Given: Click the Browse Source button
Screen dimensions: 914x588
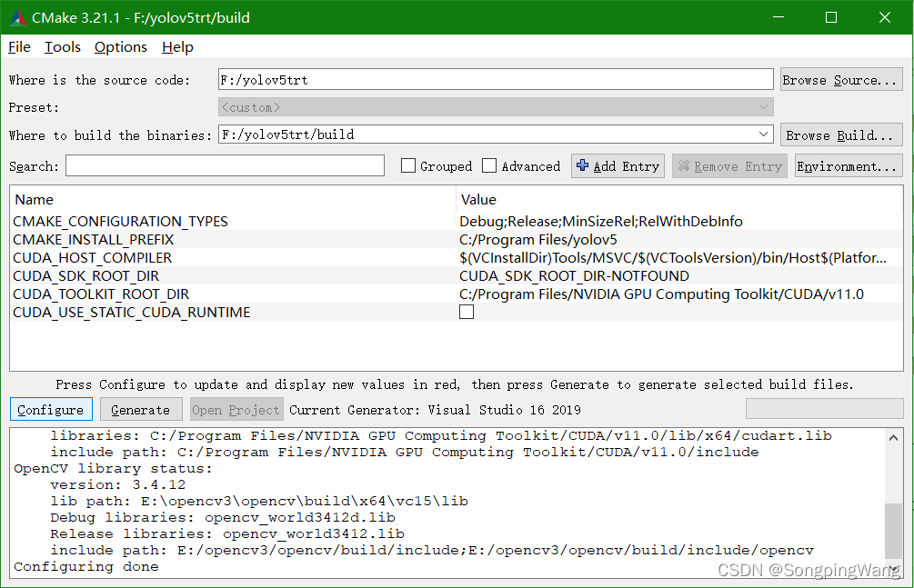Looking at the screenshot, I should [841, 80].
